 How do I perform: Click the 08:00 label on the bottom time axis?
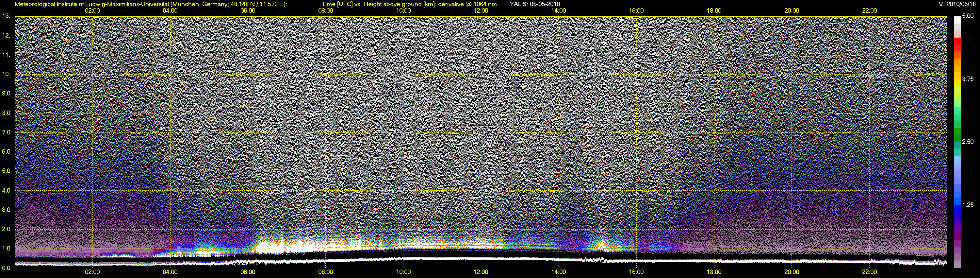[x=326, y=272]
